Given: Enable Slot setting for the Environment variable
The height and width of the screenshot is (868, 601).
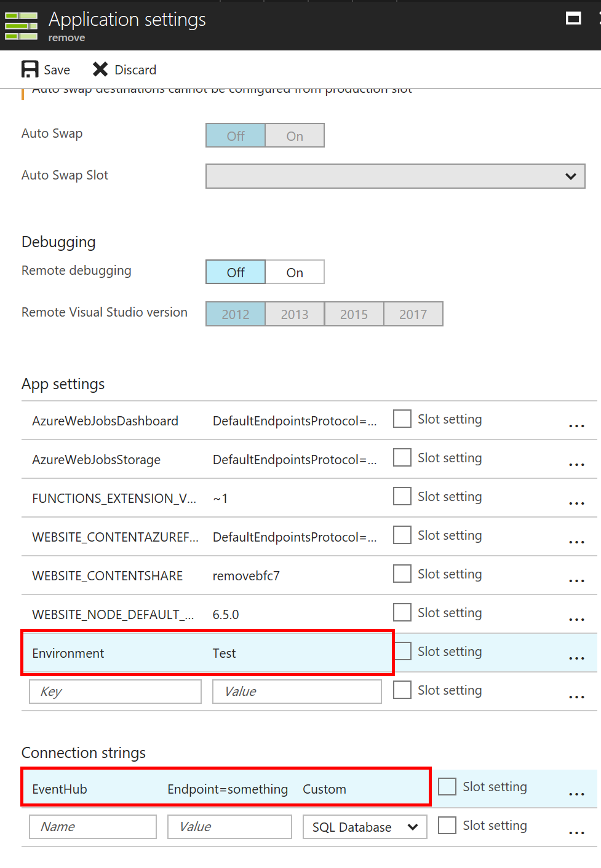Looking at the screenshot, I should pos(402,651).
